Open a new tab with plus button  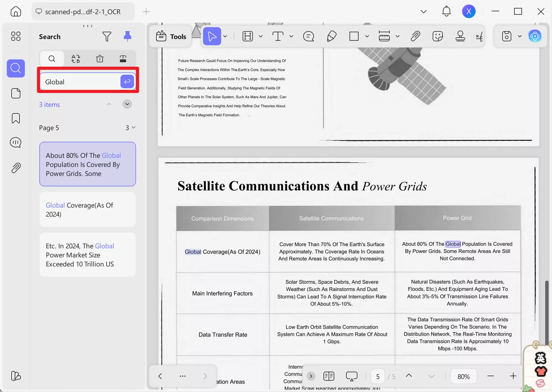coord(146,12)
